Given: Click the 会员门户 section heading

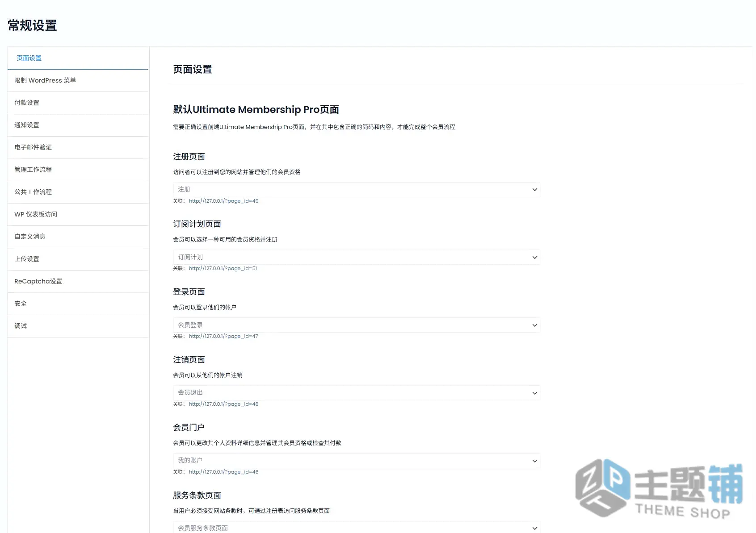Looking at the screenshot, I should pos(189,428).
